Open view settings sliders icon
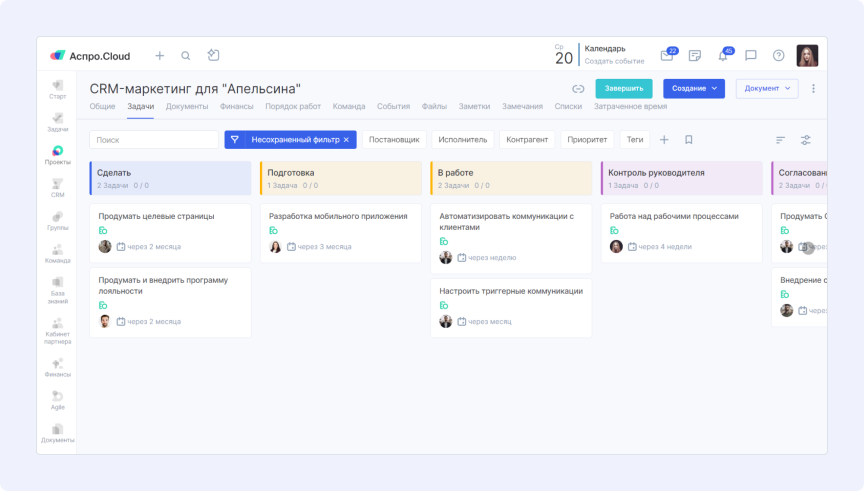The height and width of the screenshot is (491, 864). 806,140
